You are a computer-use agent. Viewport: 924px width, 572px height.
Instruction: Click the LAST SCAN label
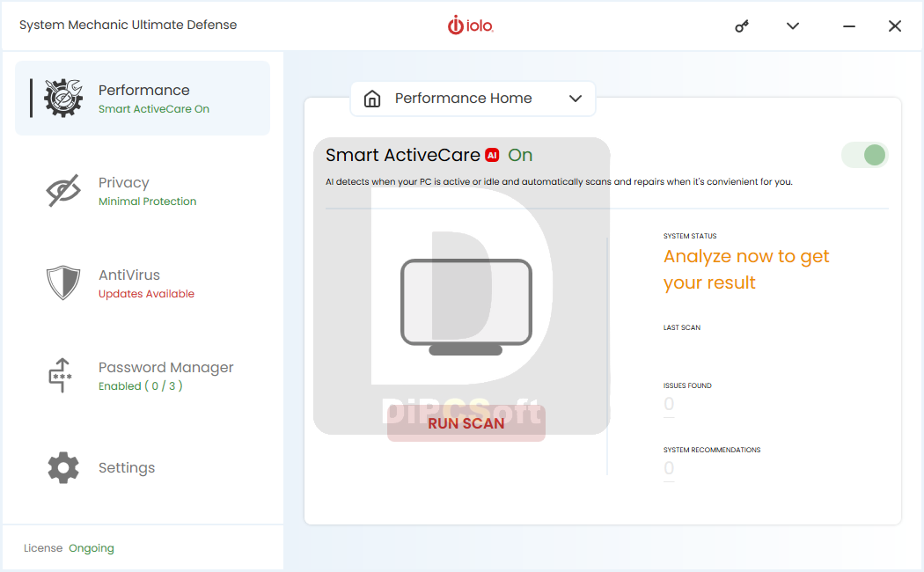click(682, 327)
